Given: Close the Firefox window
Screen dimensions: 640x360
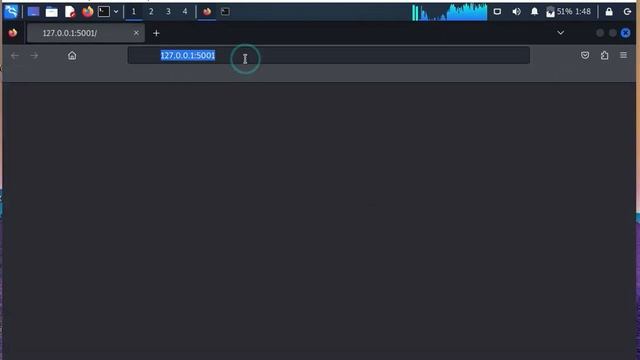Looking at the screenshot, I should (625, 33).
